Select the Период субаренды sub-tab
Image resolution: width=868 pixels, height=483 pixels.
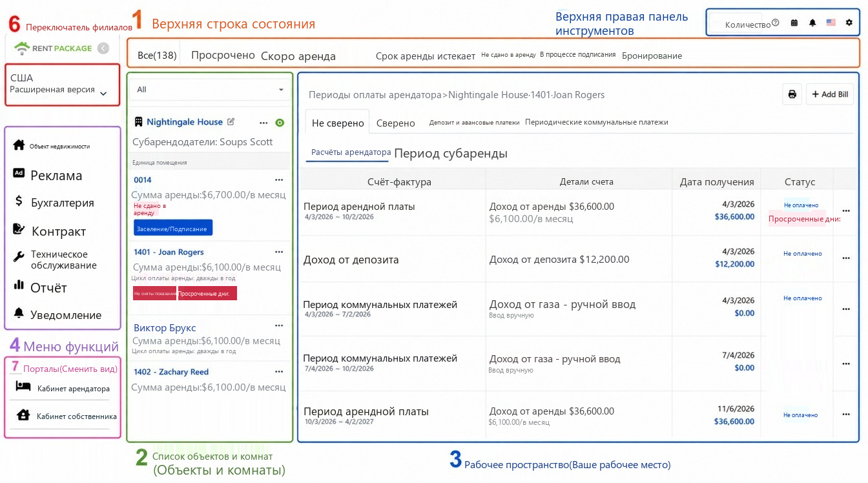451,154
